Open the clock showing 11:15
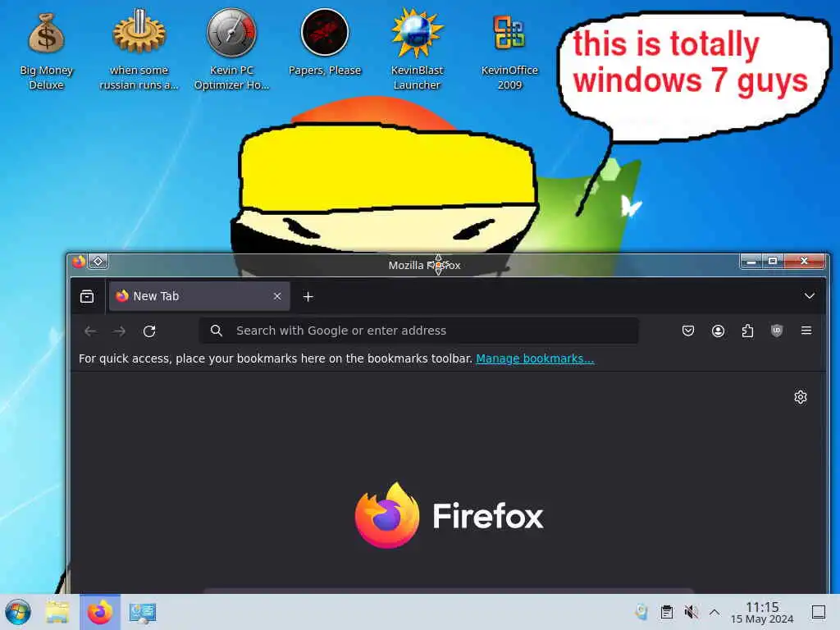The height and width of the screenshot is (630, 840). [762, 612]
